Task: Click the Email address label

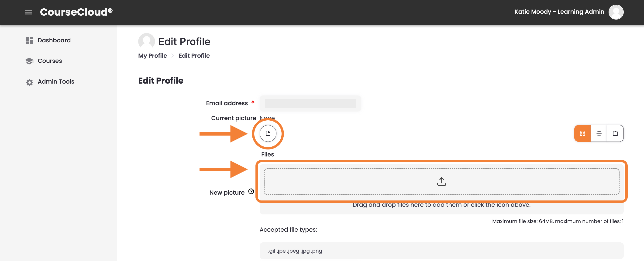Action: coord(227,103)
